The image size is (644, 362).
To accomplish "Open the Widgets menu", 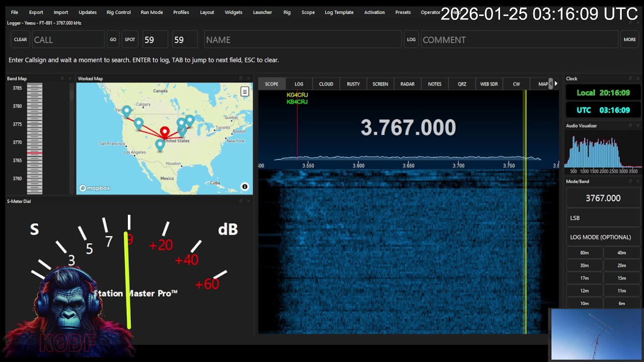I will [x=233, y=13].
